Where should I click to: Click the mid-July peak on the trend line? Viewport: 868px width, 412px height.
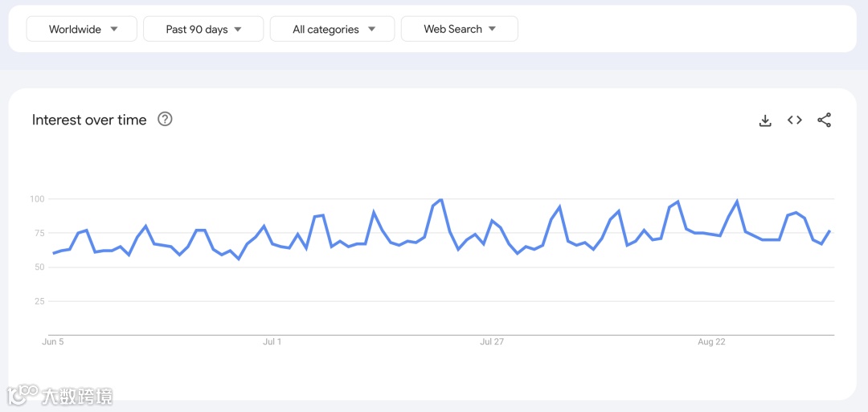(x=441, y=199)
